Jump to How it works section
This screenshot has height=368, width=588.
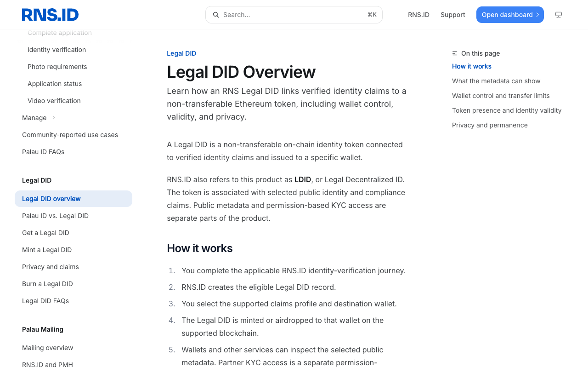[472, 66]
